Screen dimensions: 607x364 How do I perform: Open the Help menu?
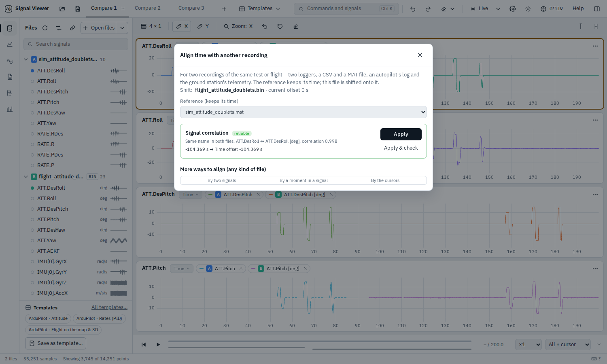click(x=578, y=8)
